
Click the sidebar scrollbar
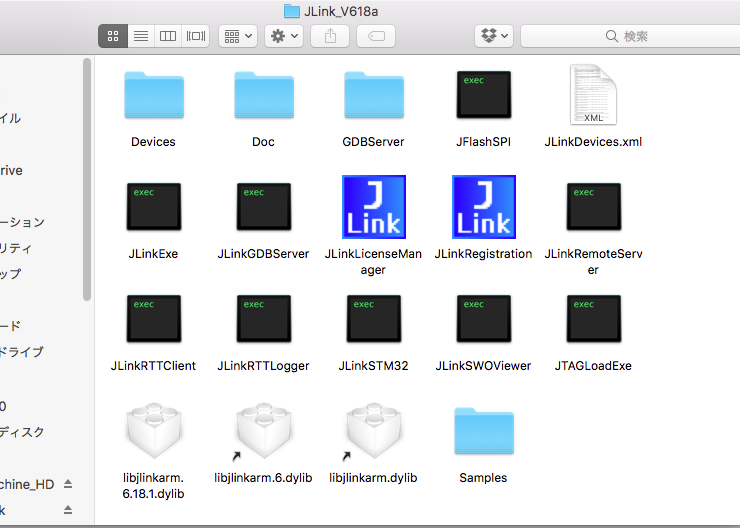coord(87,179)
